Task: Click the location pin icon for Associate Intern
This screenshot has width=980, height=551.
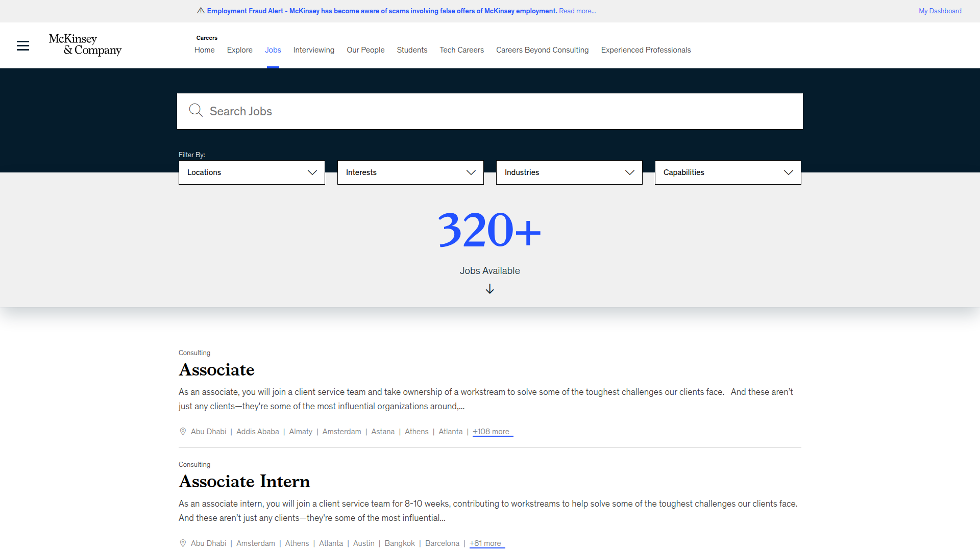Action: click(x=183, y=543)
